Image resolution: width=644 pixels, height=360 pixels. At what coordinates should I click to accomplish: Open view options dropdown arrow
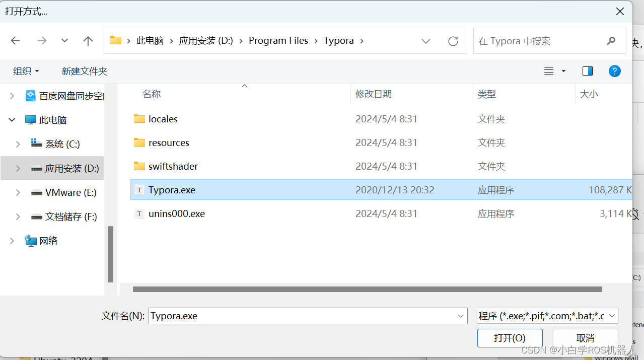[563, 71]
